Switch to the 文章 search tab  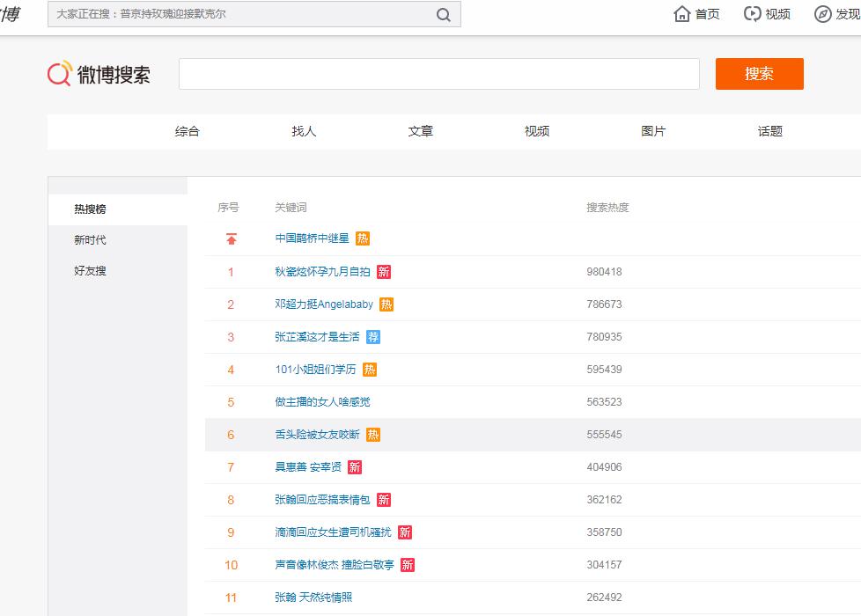point(421,131)
